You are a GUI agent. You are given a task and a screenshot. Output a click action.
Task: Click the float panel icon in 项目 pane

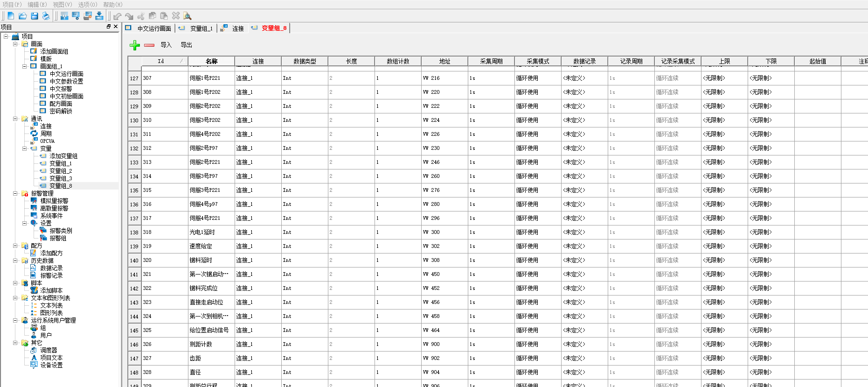[x=109, y=27]
